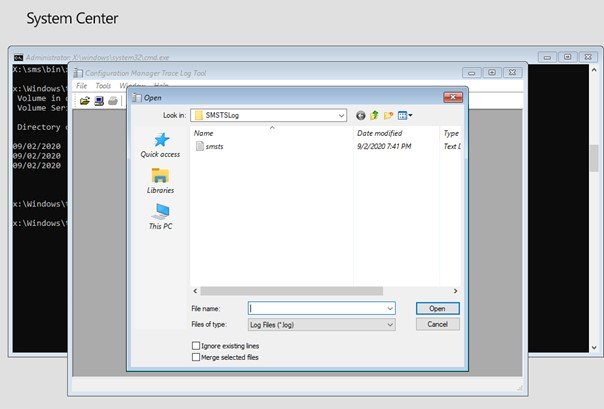Click the horizontal scrollbar in file list
This screenshot has width=604, height=409.
pos(292,291)
